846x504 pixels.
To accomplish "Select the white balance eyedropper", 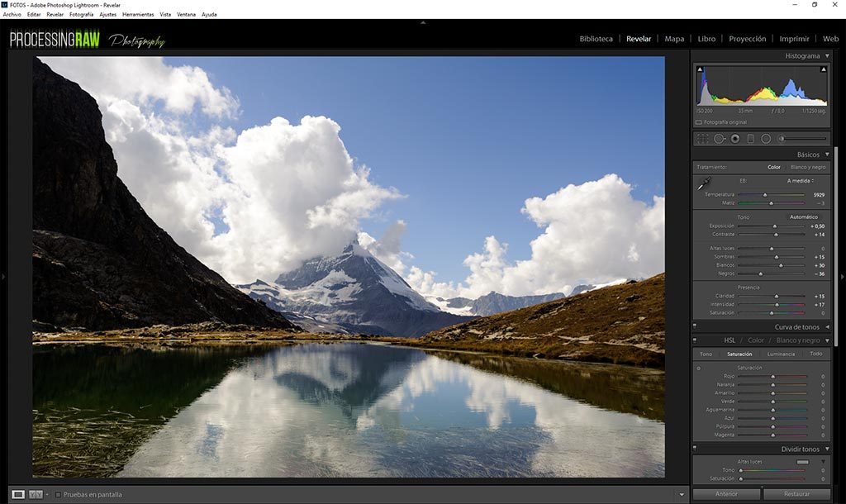I will [704, 184].
